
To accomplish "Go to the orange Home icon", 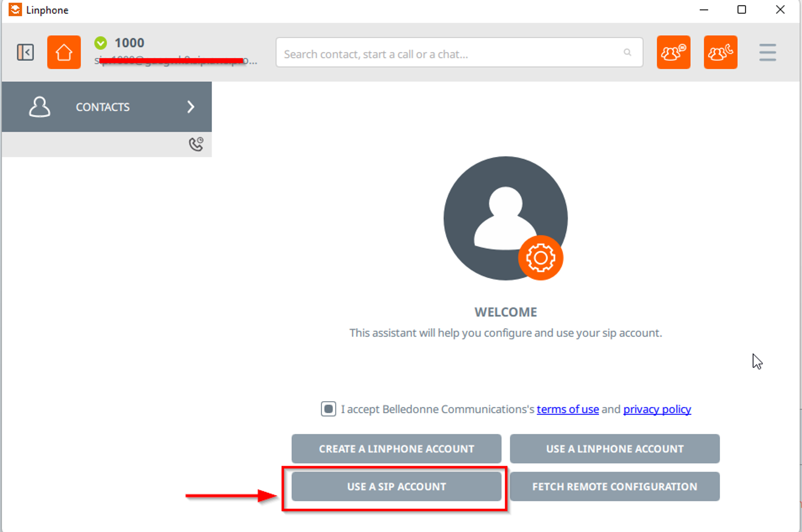I will tap(64, 52).
